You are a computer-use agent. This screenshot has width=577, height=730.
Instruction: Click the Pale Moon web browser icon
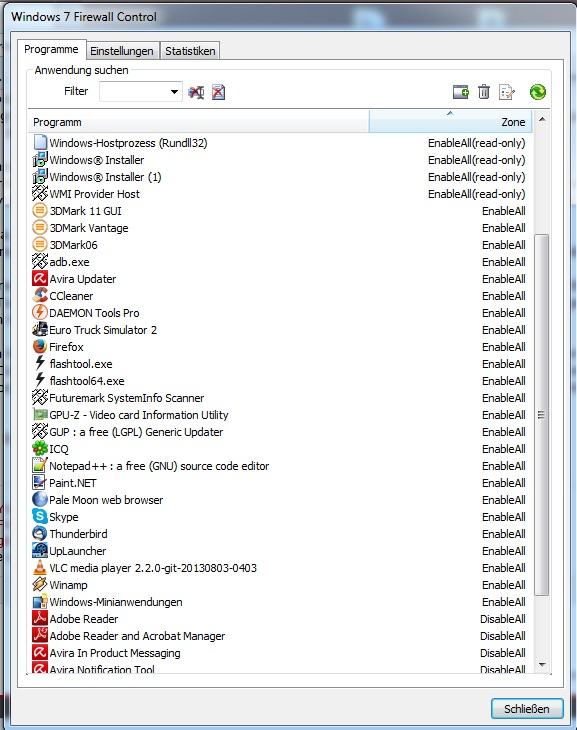pos(40,500)
